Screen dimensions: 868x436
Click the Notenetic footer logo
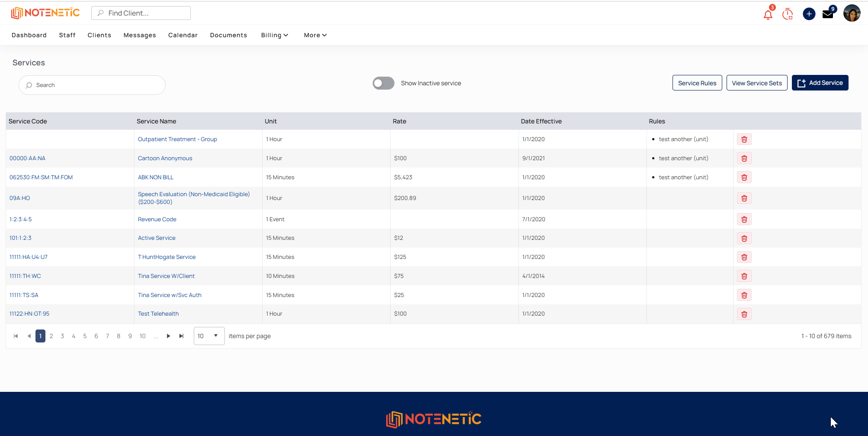(x=433, y=419)
